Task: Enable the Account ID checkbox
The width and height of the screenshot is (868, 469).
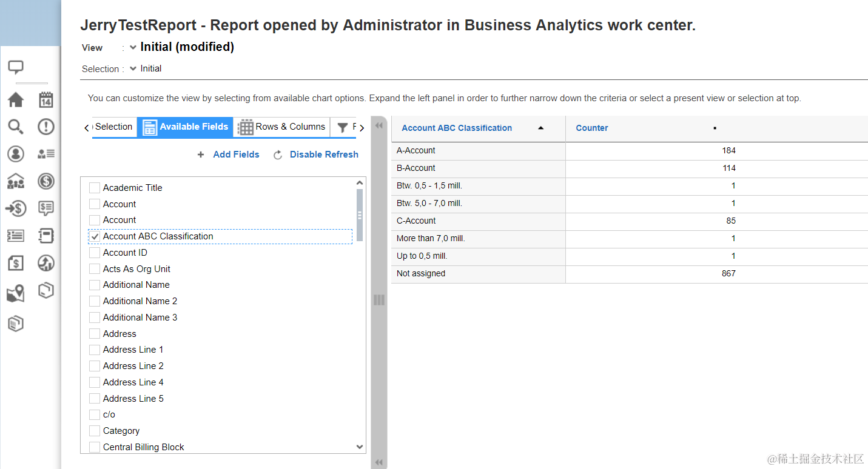Action: pos(95,253)
